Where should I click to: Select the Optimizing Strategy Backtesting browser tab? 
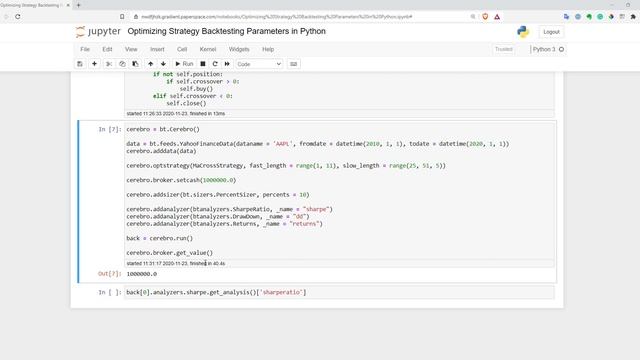click(31, 5)
